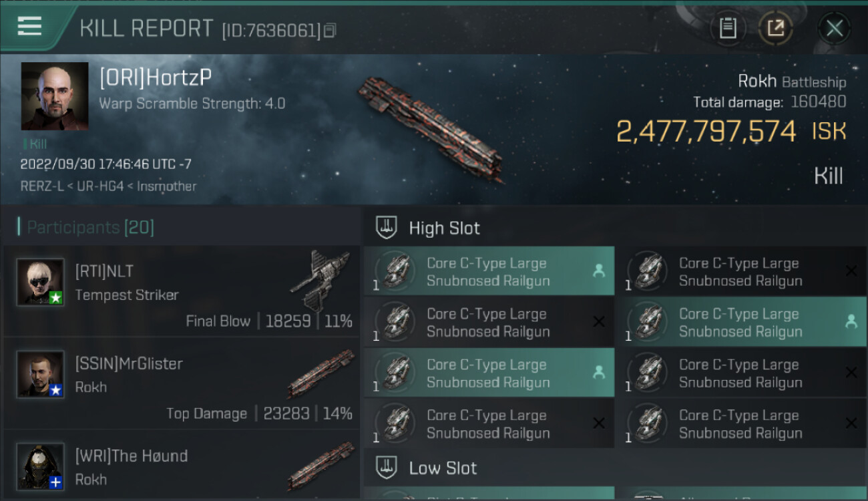View HortzP's character portrait
This screenshot has width=868, height=501.
[55, 96]
